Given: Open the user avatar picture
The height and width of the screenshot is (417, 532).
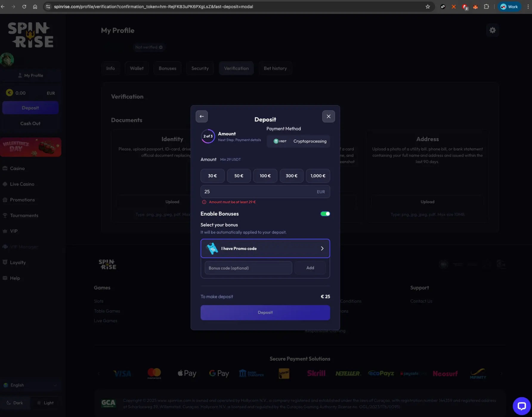Looking at the screenshot, I should click(x=7, y=59).
